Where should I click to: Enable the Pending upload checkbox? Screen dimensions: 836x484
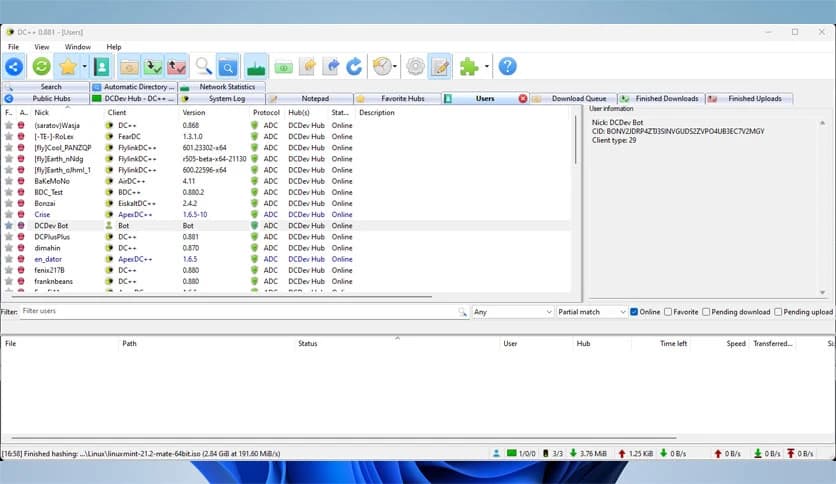pyautogui.click(x=778, y=312)
